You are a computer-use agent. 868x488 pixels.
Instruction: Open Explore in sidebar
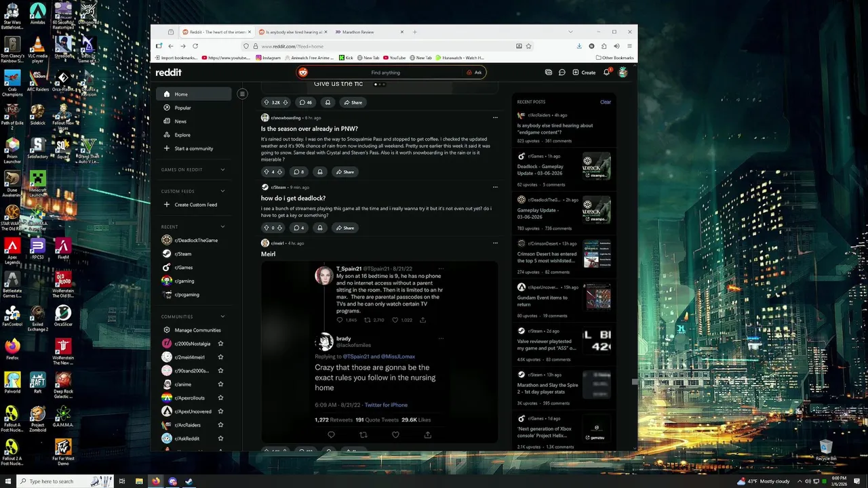[193, 135]
